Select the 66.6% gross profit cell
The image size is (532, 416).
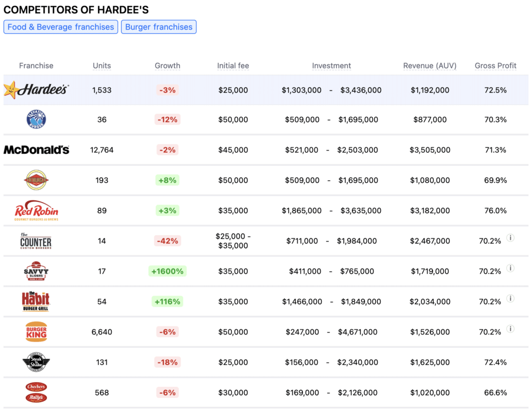(495, 393)
